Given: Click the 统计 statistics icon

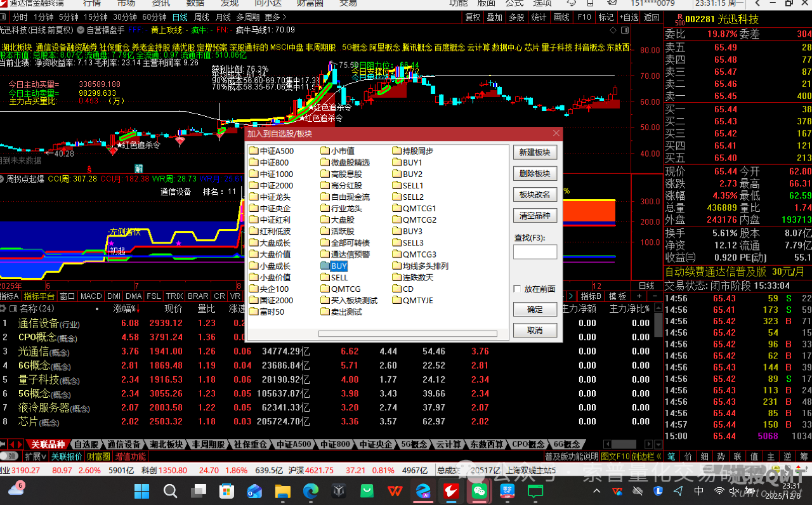Looking at the screenshot, I should [537, 17].
